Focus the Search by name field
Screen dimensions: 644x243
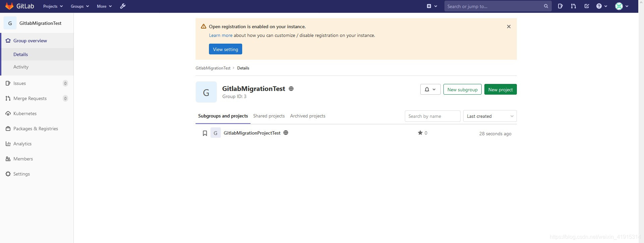pyautogui.click(x=433, y=116)
